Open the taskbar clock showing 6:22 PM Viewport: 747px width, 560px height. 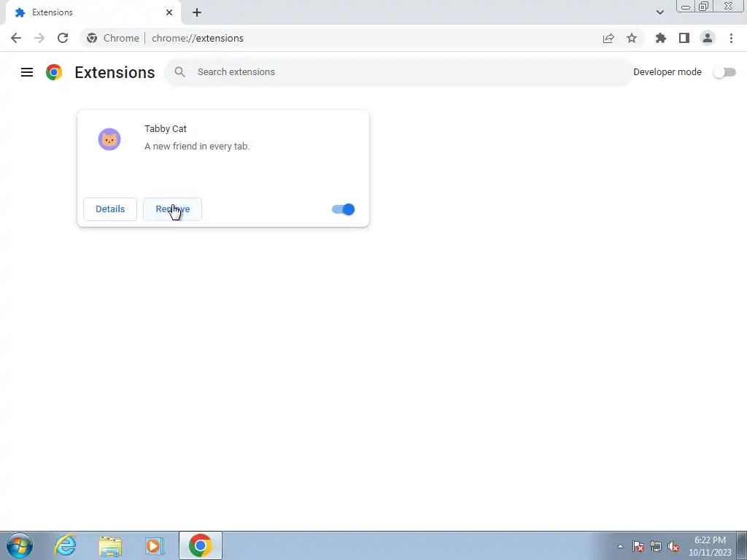[x=710, y=546]
